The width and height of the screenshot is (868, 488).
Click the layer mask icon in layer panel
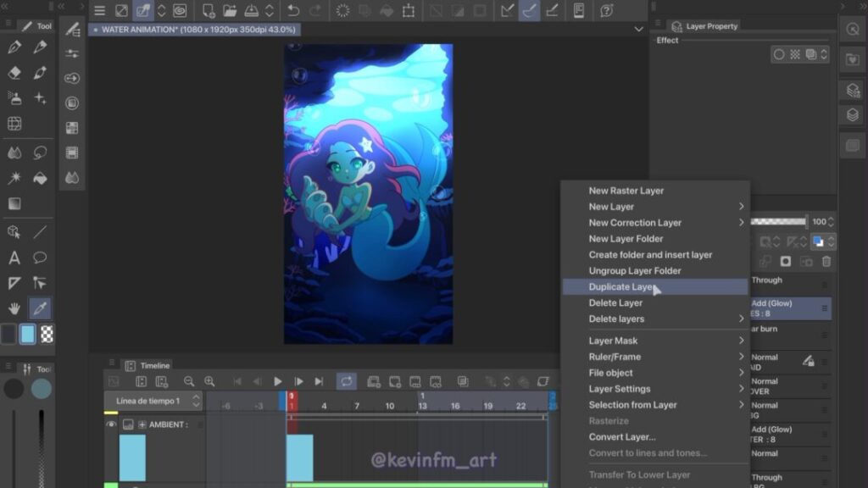pyautogui.click(x=786, y=261)
